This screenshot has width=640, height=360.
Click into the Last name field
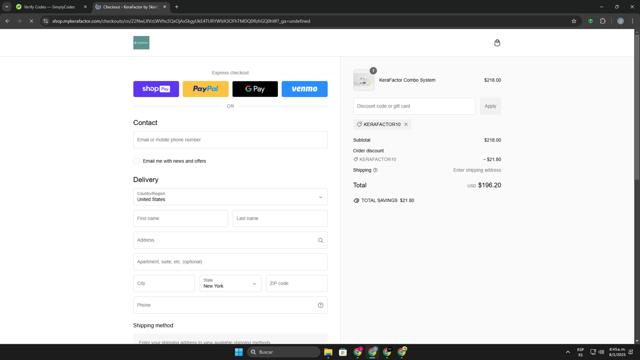coord(280,218)
